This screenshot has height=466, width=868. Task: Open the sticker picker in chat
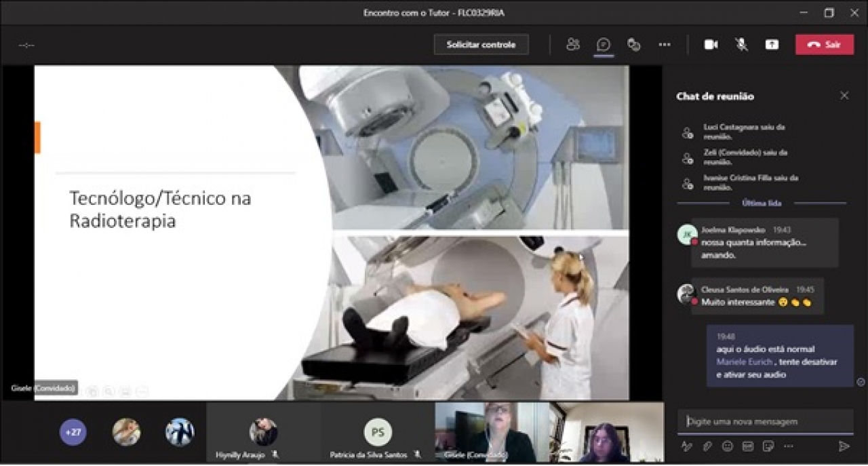[x=768, y=446]
